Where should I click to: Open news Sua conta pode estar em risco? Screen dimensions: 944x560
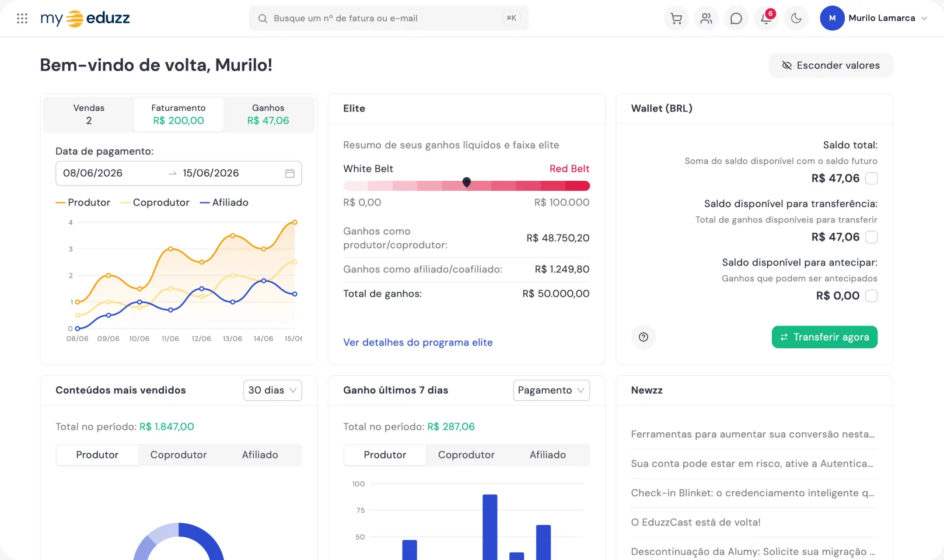pos(752,464)
